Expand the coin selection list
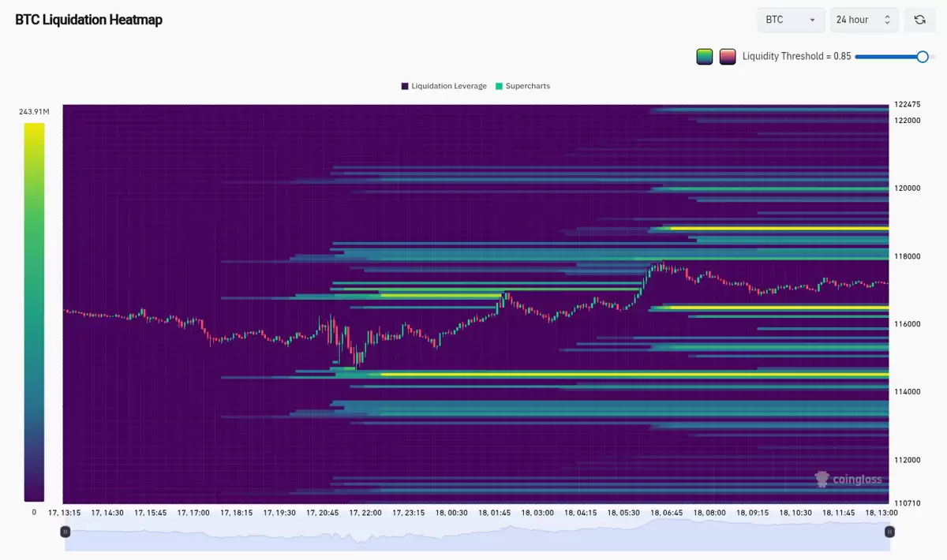 tap(790, 19)
